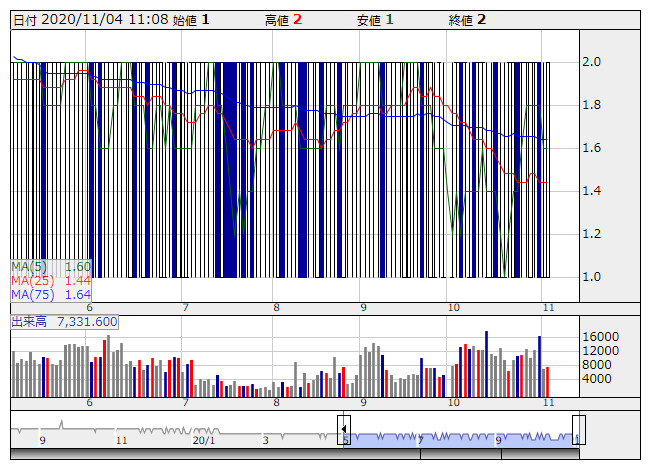This screenshot has height=470, width=653.
Task: Click the right handle of the range navigator
Action: (578, 430)
